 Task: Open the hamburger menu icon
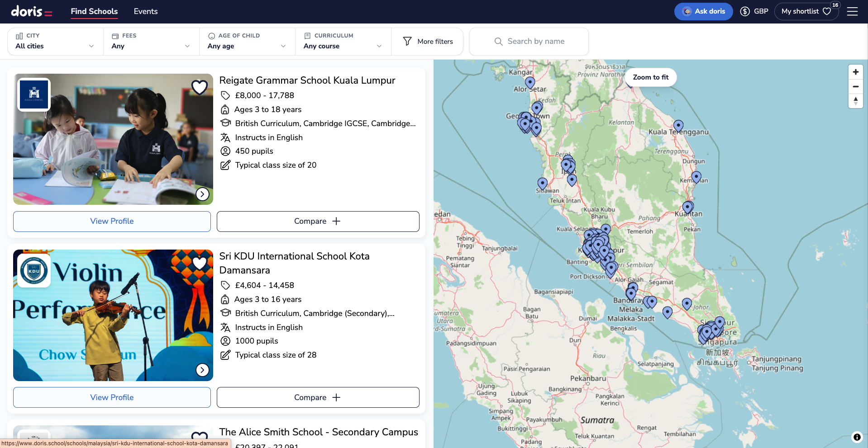click(852, 11)
